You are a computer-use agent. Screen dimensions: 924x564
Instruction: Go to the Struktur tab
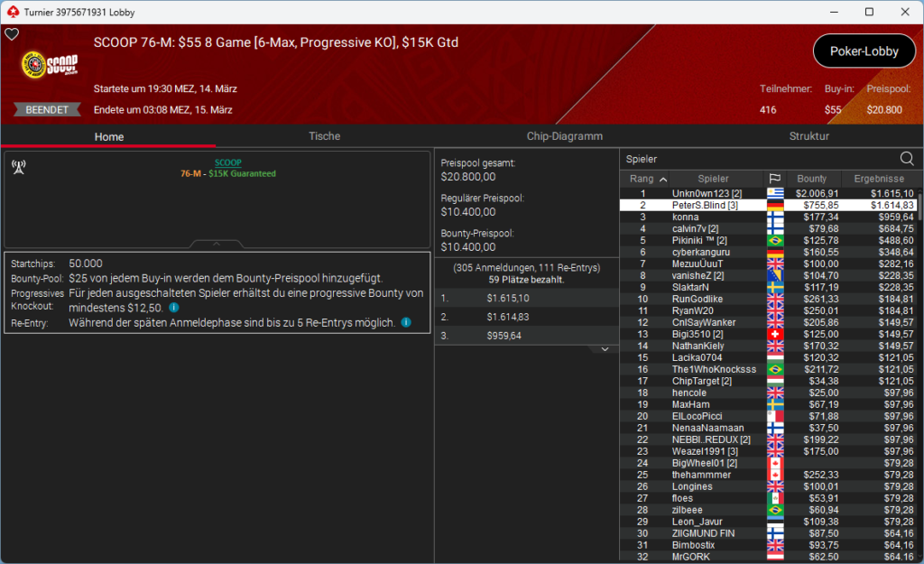pos(808,136)
